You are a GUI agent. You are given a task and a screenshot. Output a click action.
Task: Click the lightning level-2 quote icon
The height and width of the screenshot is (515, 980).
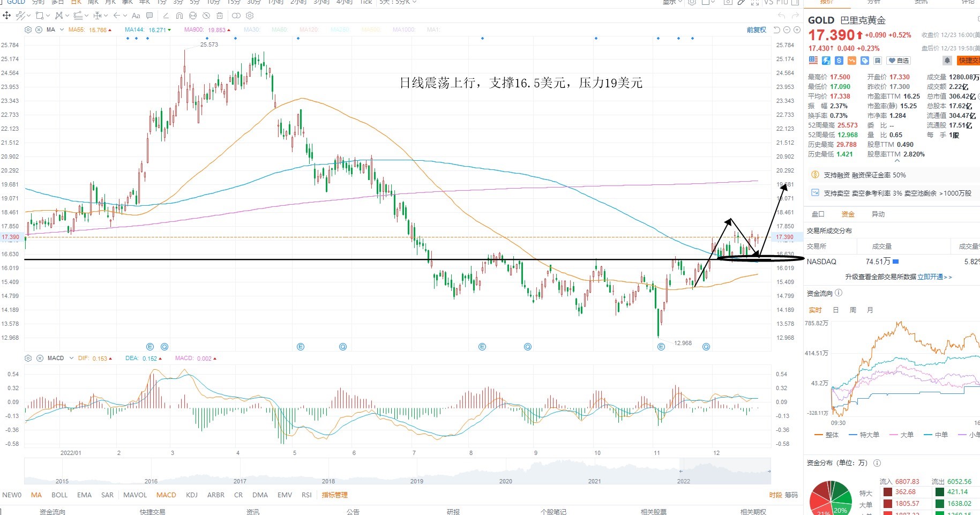click(826, 61)
